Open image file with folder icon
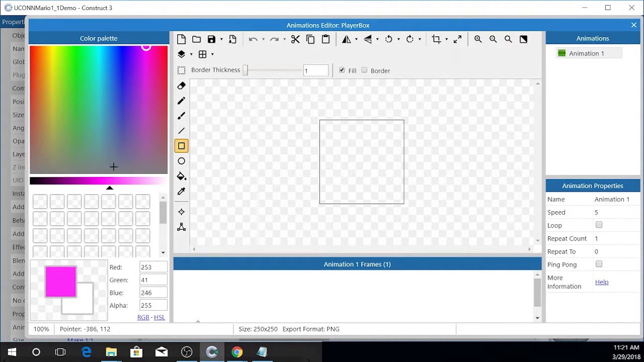This screenshot has height=362, width=644. click(197, 39)
